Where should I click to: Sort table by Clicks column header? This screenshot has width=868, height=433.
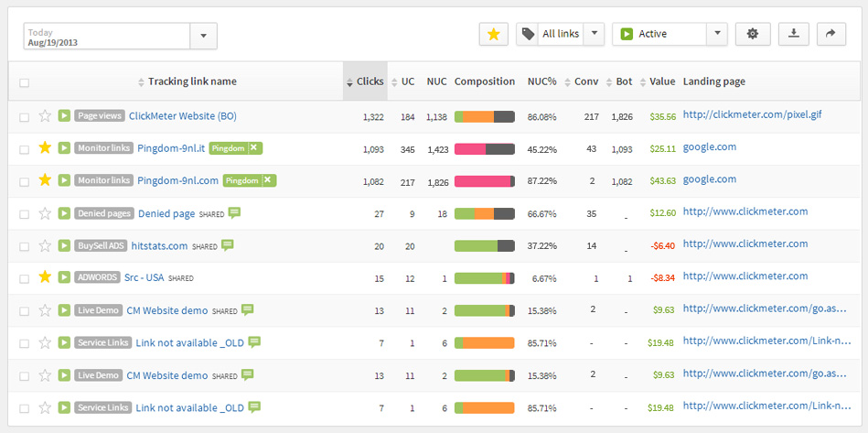point(365,81)
